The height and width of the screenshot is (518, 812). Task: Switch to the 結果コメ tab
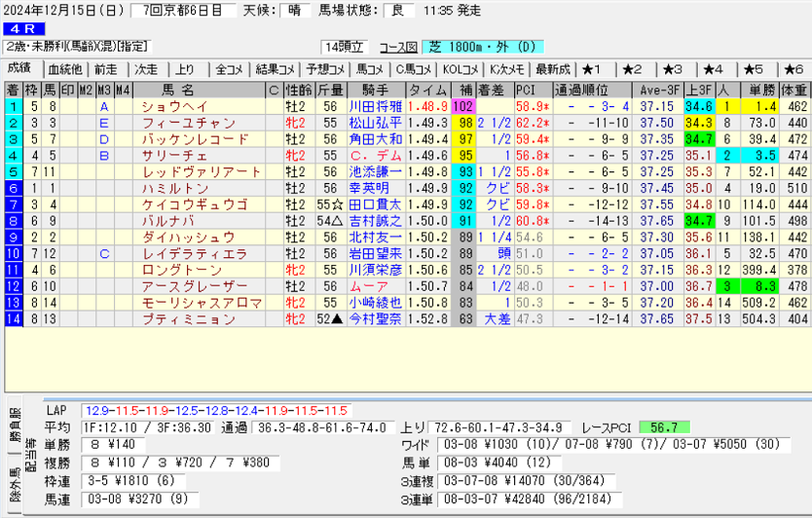276,69
